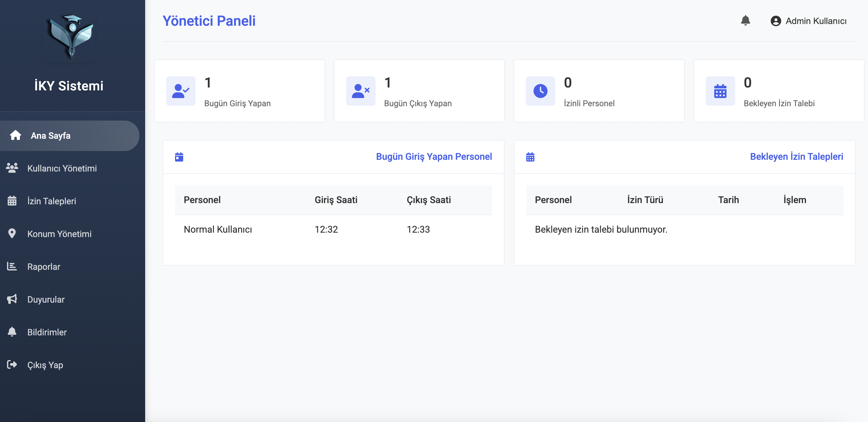Viewport: 868px width, 422px height.
Task: Select Duyurular in the sidebar
Action: (x=46, y=299)
